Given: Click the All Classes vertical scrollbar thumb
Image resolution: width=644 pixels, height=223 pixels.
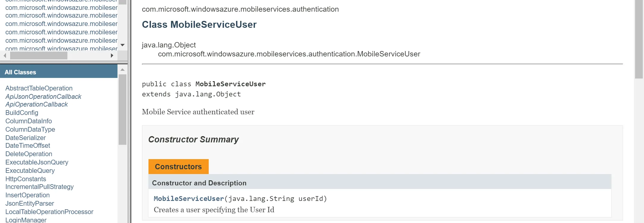Looking at the screenshot, I should coord(122,109).
